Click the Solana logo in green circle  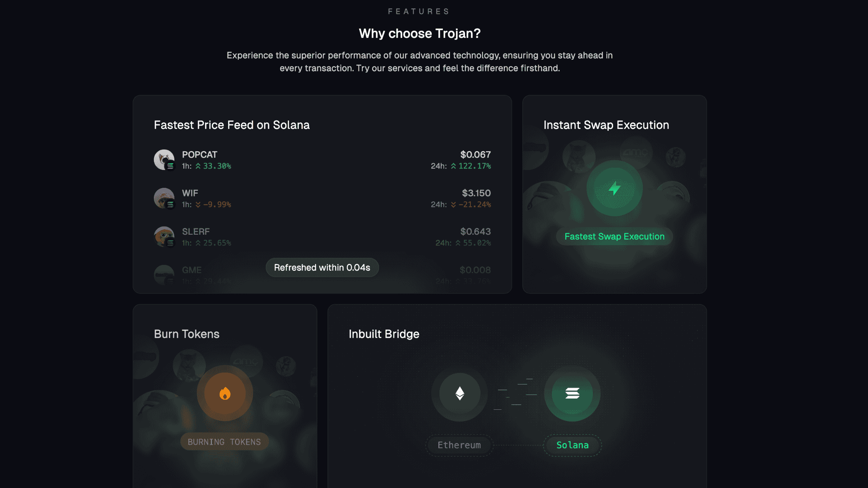[572, 393]
